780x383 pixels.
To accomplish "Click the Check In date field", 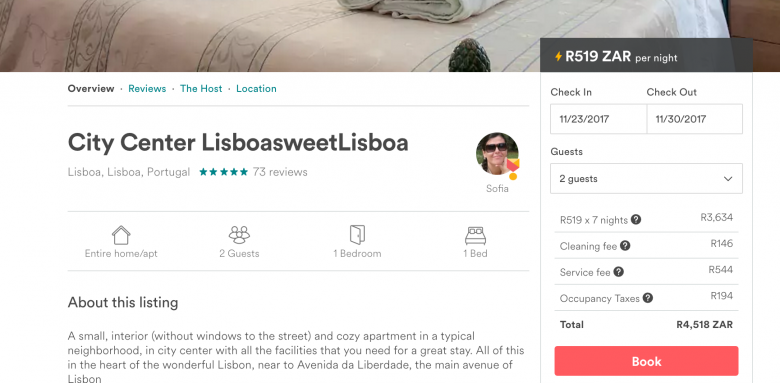I will click(598, 119).
